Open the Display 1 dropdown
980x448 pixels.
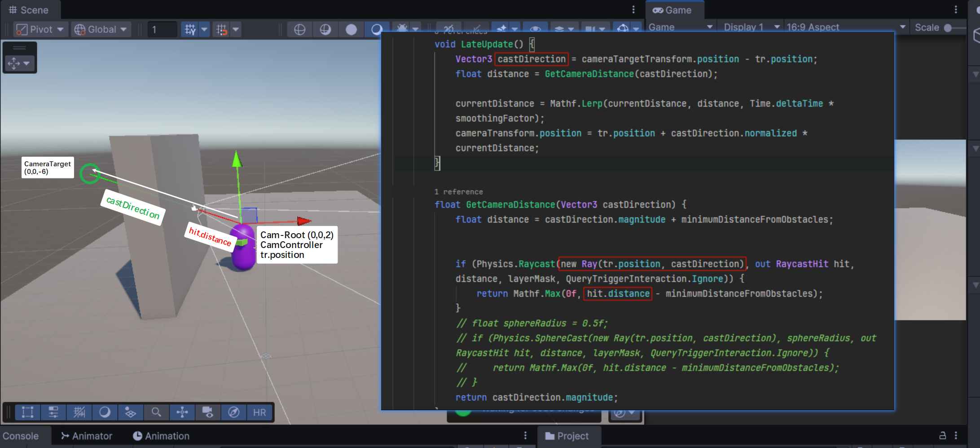click(751, 27)
